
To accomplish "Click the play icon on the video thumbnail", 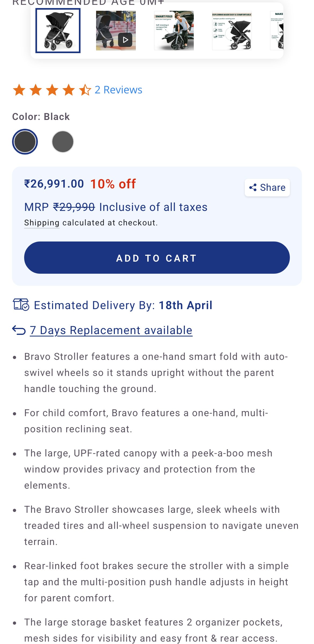I will (x=125, y=39).
